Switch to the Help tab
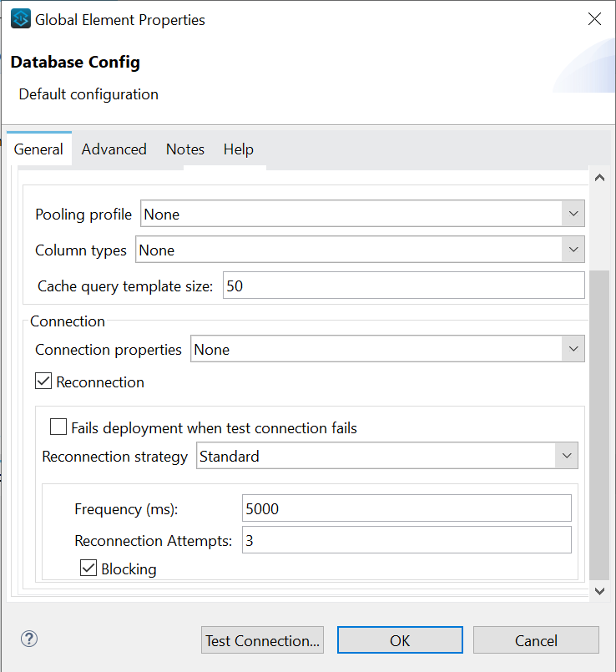The height and width of the screenshot is (672, 616). click(238, 149)
